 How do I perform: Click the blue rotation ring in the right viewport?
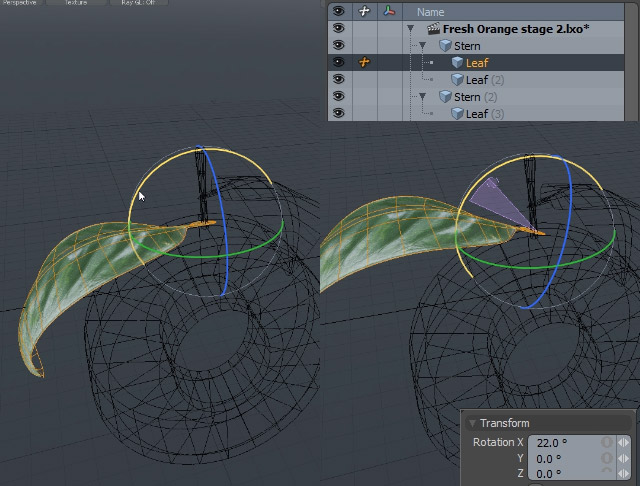pyautogui.click(x=569, y=212)
